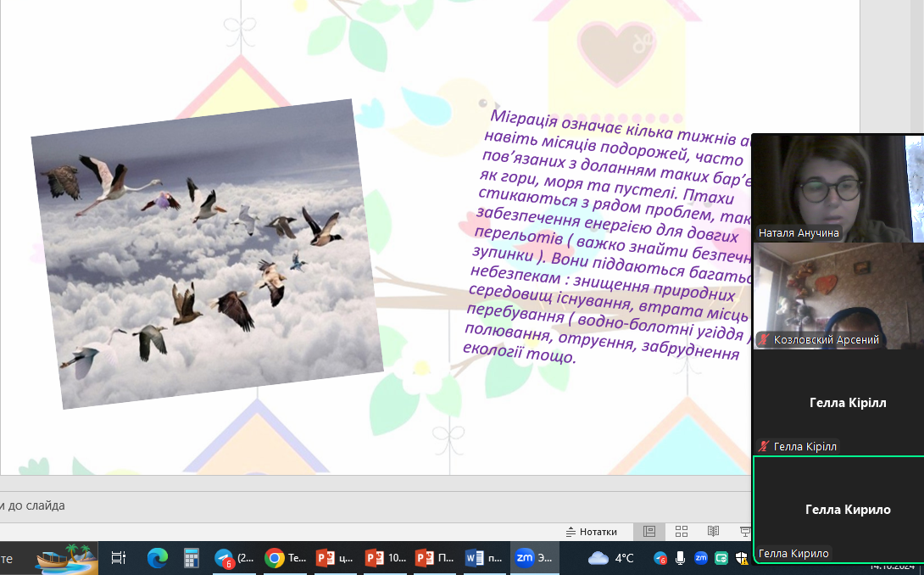
Task: Click into the slide notes field
Action: (377, 506)
